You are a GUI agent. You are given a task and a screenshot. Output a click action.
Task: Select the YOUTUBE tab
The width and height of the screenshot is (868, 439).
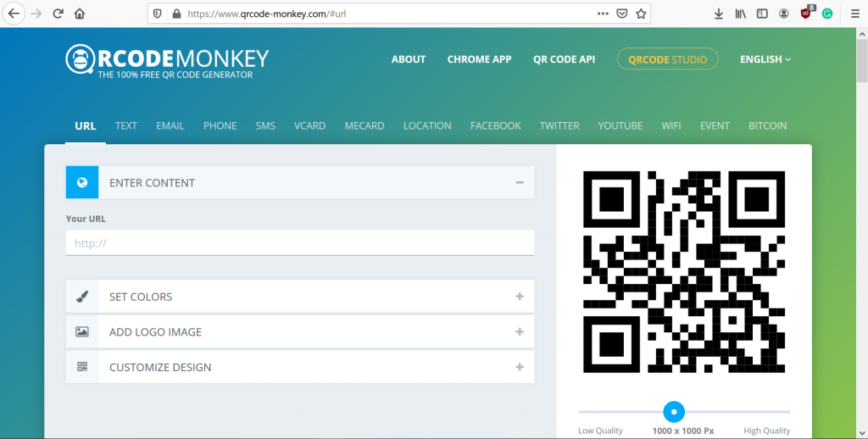point(620,126)
